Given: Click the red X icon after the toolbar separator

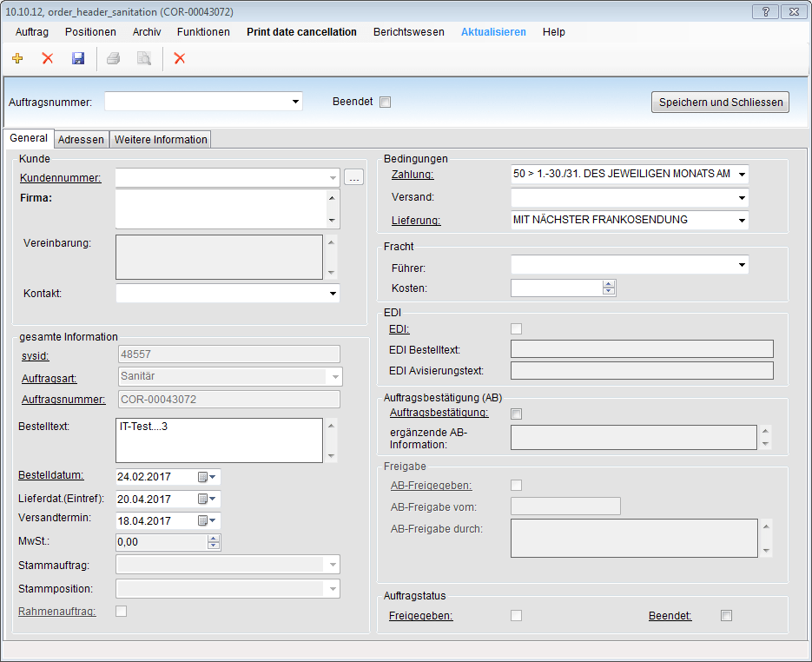Looking at the screenshot, I should [180, 58].
